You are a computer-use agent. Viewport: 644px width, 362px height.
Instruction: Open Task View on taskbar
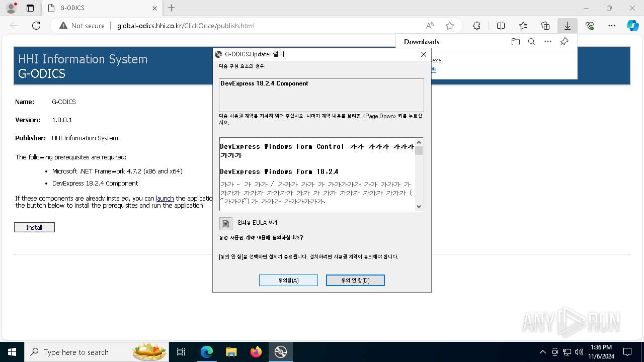pos(181,352)
